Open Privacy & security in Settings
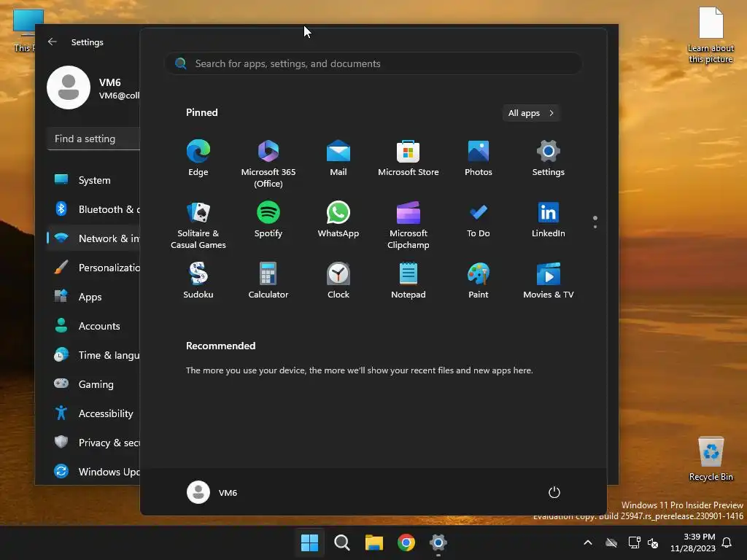The width and height of the screenshot is (747, 560). coord(93,443)
